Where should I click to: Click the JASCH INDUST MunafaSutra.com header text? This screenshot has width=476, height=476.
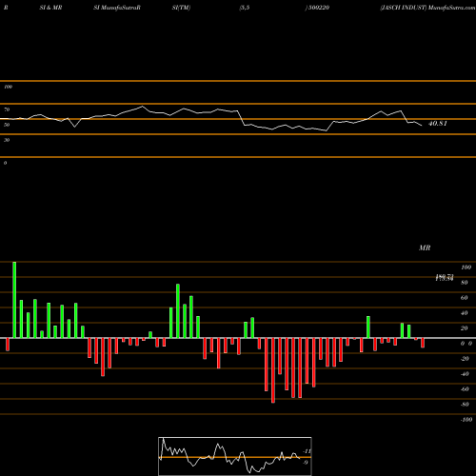pyautogui.click(x=427, y=8)
